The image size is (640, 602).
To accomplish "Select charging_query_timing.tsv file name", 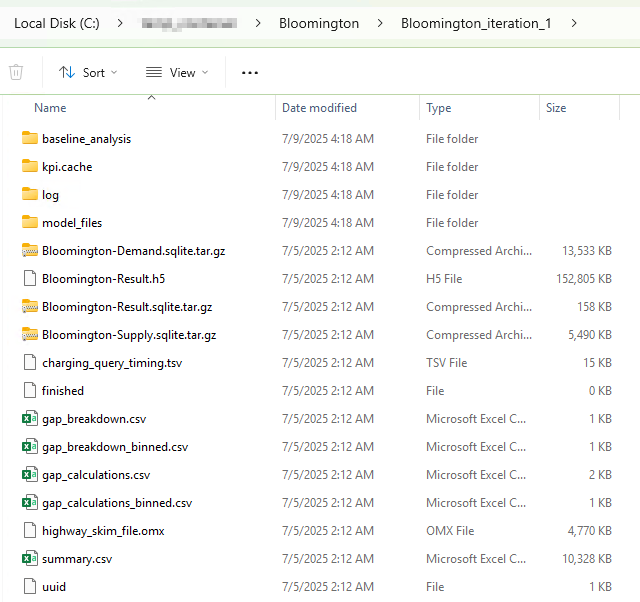I will pyautogui.click(x=112, y=363).
